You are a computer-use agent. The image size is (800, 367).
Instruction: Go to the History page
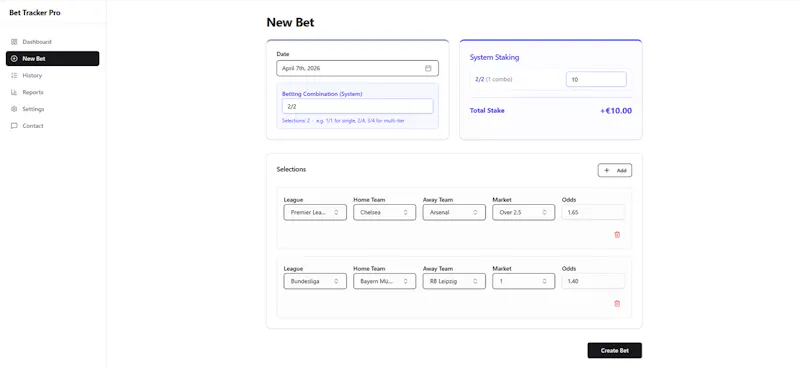point(53,76)
